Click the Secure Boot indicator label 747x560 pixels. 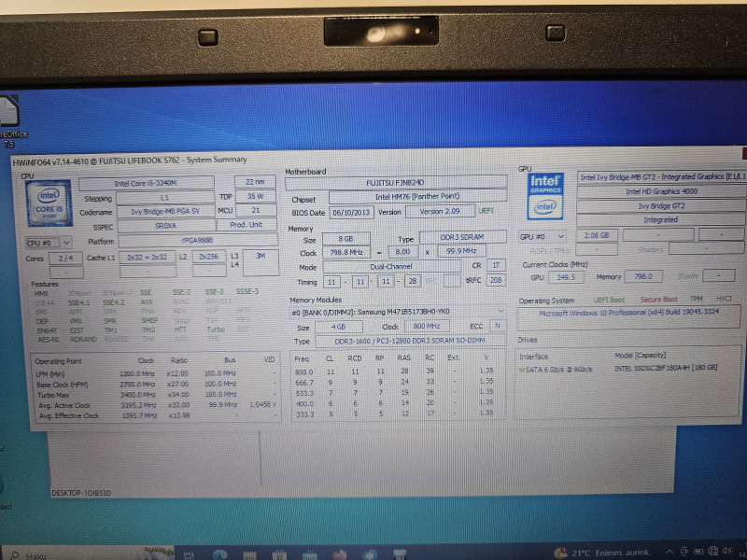(x=658, y=300)
